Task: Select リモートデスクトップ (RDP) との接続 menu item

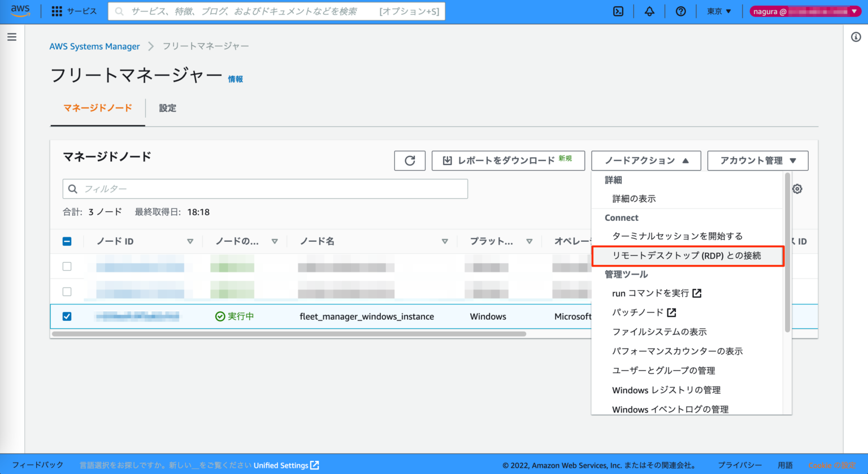Action: 688,256
